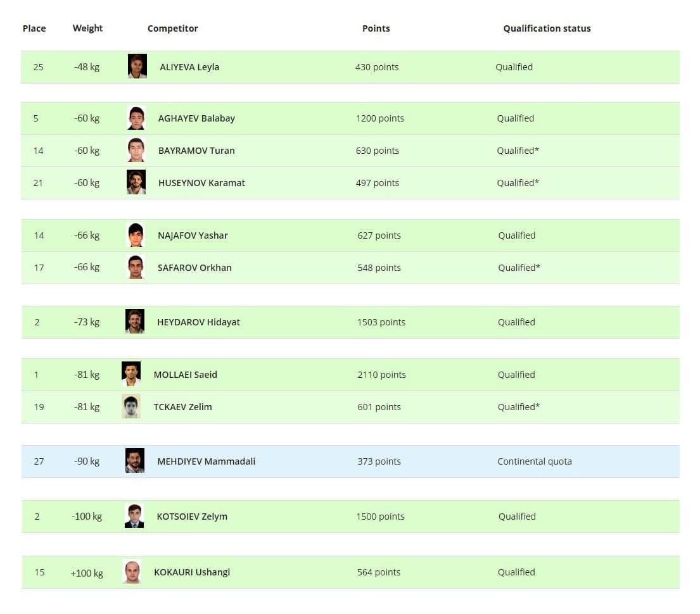700x614 pixels.
Task: Click the photo thumbnail beside AGHAYEV Balabay
Action: click(136, 118)
